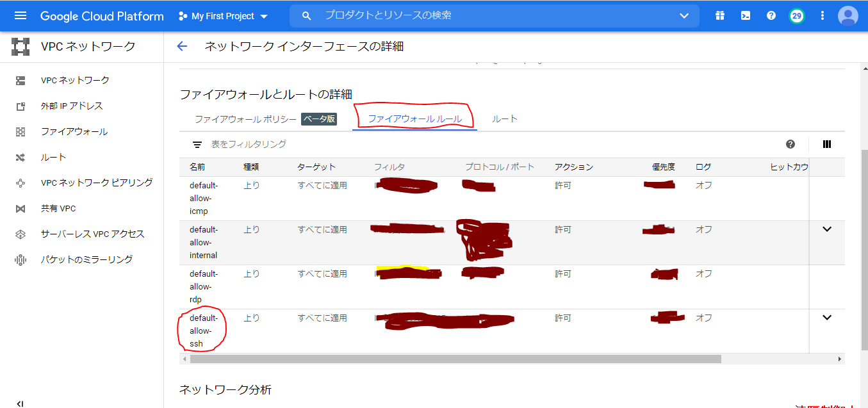This screenshot has width=868, height=408.
Task: Click 許可 in default-allow-icmp row
Action: click(562, 185)
